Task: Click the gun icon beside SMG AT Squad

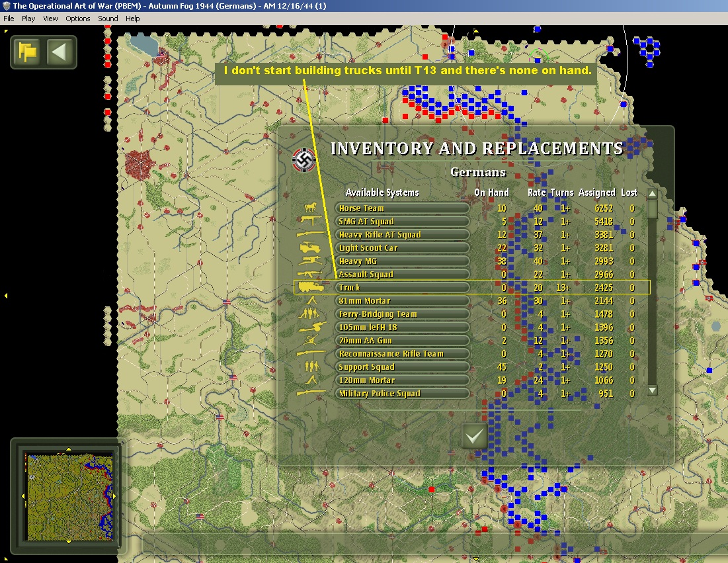Action: 311,220
